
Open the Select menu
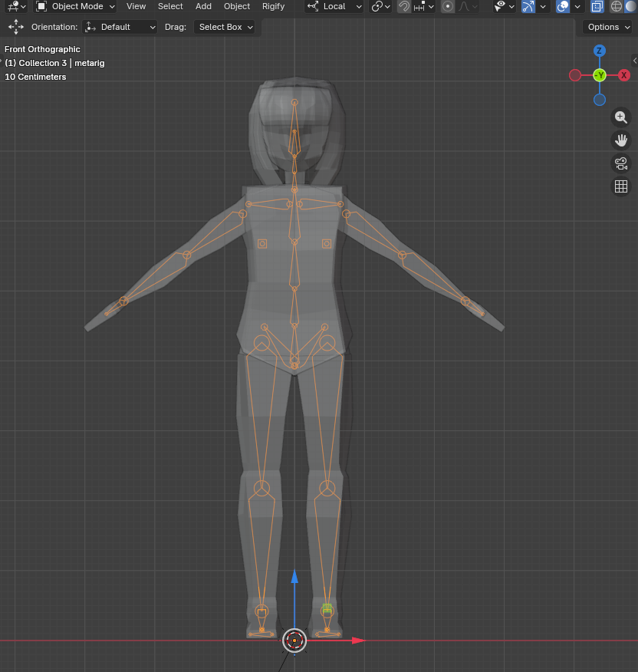point(170,6)
